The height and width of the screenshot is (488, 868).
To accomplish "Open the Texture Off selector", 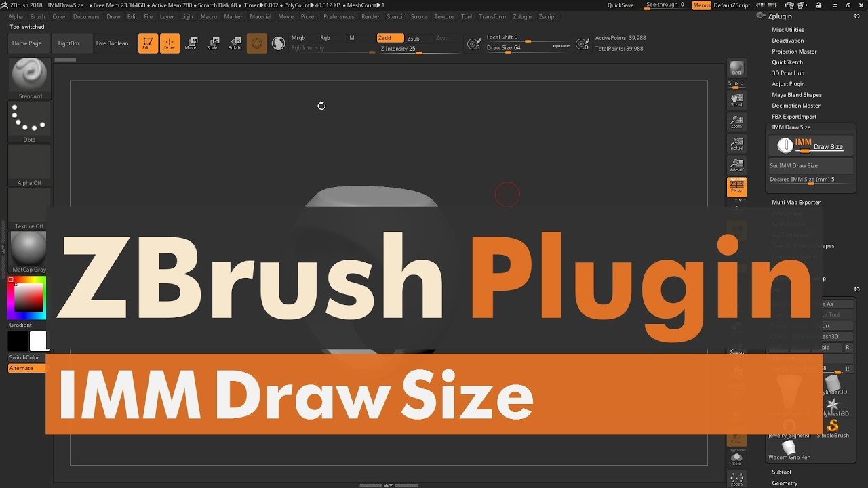I will point(29,209).
